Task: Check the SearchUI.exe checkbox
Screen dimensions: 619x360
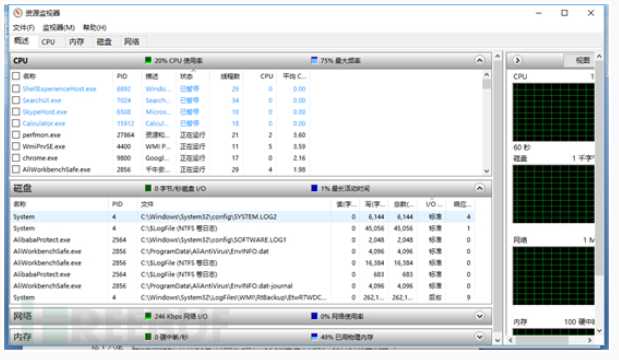Action: pos(16,100)
